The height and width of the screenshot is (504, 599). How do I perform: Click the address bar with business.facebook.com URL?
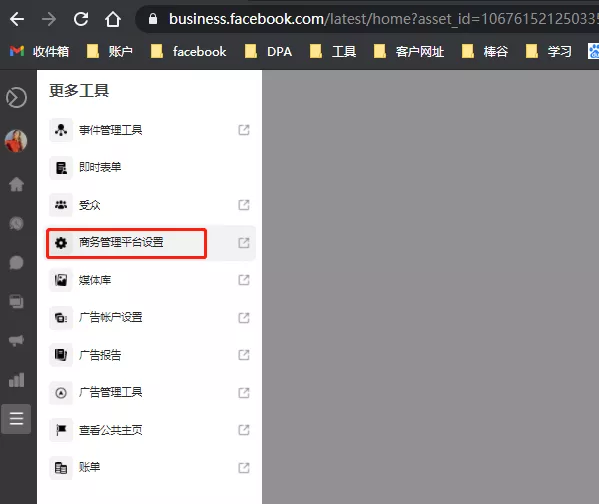pyautogui.click(x=367, y=19)
